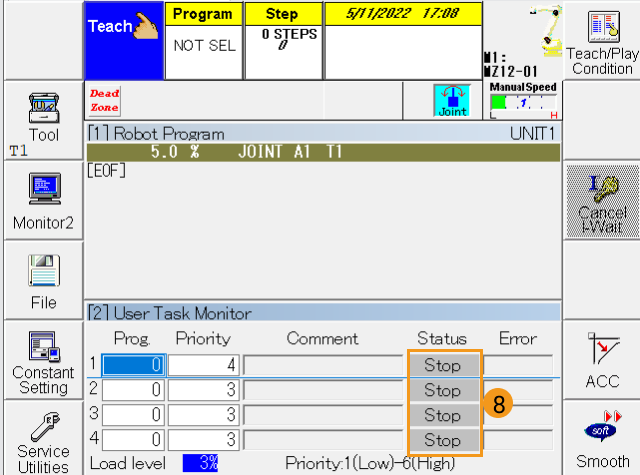This screenshot has width=640, height=475.
Task: Click the Error column header
Action: click(518, 338)
